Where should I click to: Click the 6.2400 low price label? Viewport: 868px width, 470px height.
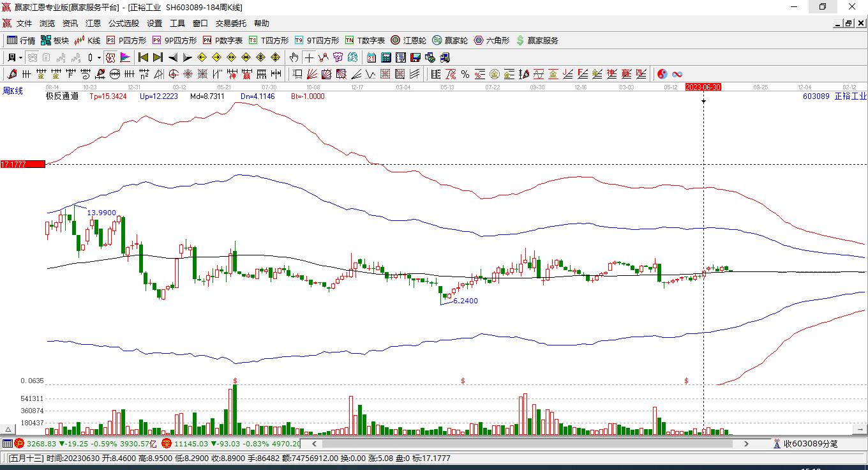pos(465,301)
